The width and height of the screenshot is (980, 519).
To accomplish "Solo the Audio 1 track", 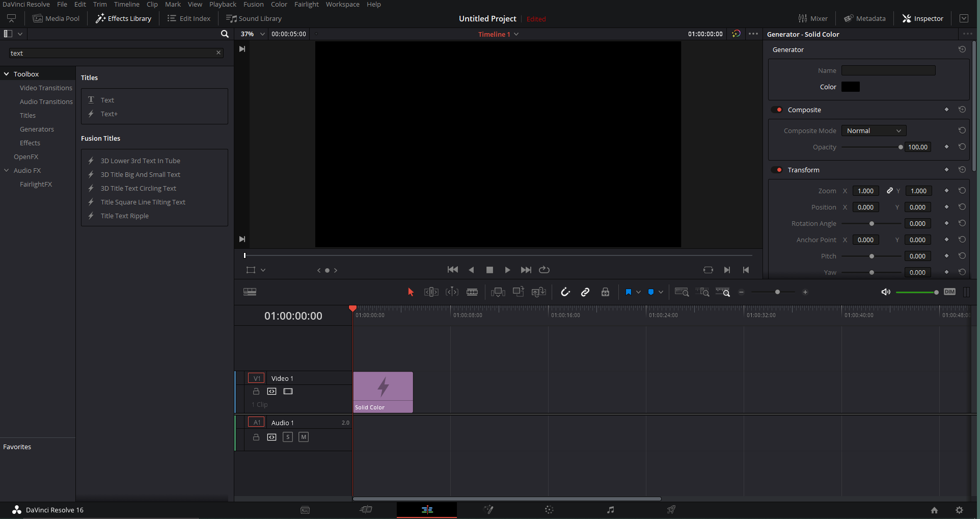I will click(288, 437).
